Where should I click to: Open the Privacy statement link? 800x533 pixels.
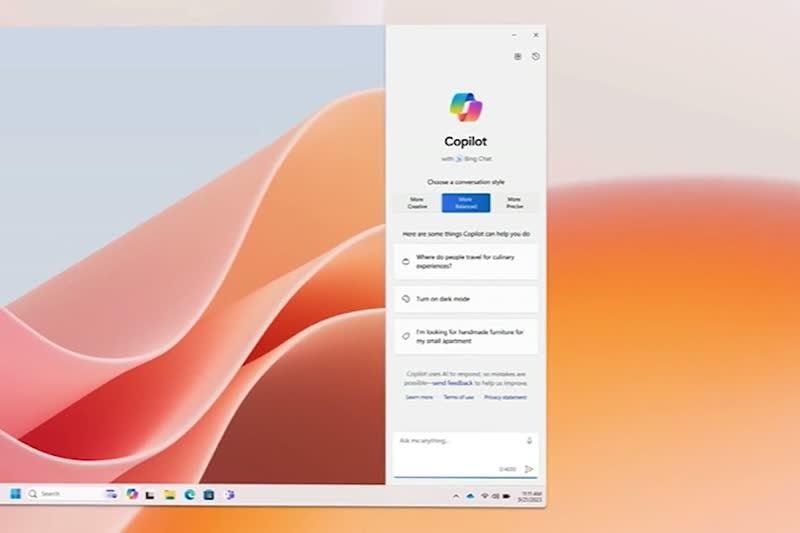505,397
